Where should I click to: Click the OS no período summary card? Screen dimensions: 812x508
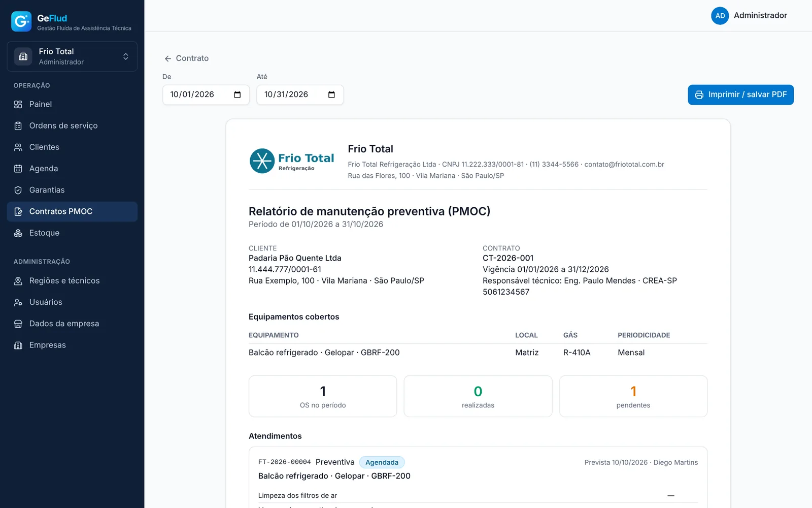click(x=323, y=396)
